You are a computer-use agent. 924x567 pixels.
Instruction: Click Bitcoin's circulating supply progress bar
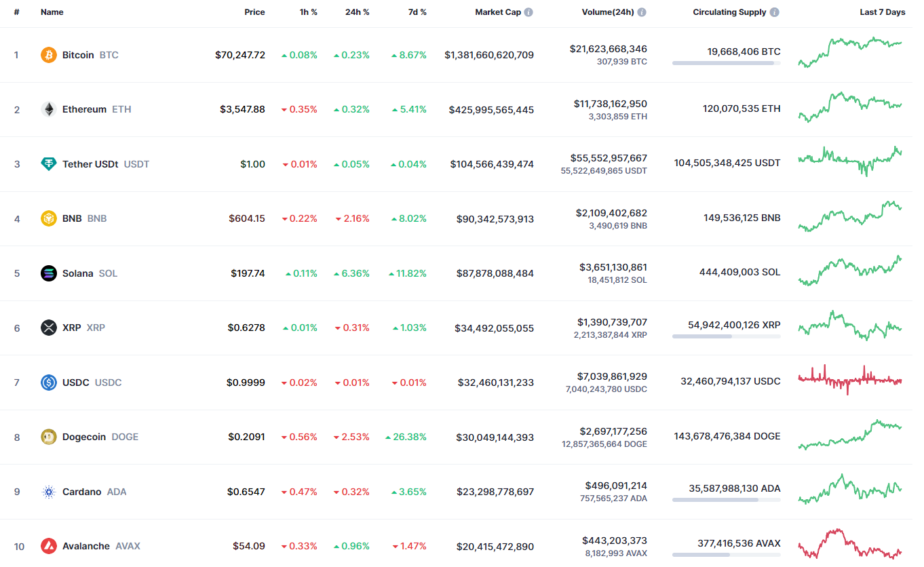(726, 63)
